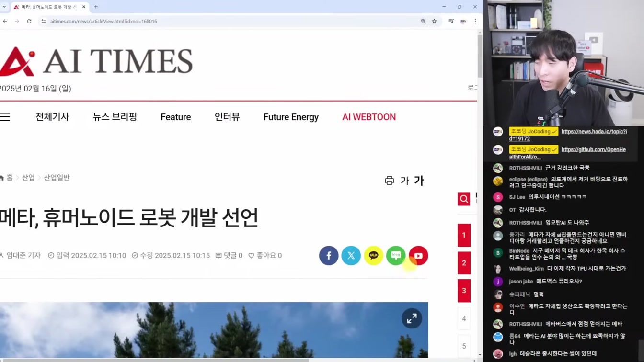Share article via green message icon
The height and width of the screenshot is (362, 644).
[396, 256]
